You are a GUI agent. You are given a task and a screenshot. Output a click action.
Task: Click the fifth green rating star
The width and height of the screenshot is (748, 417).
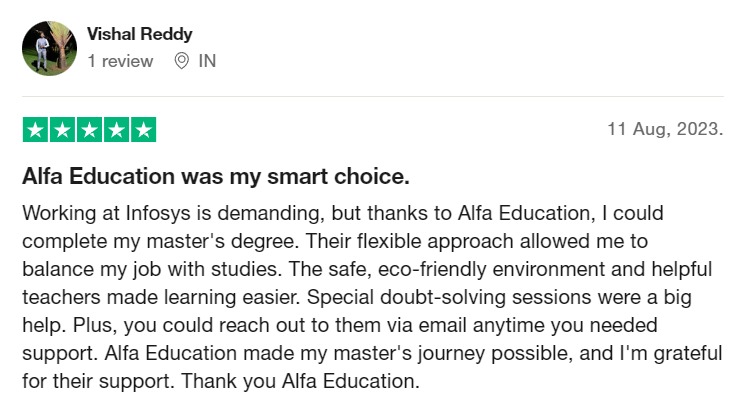(x=143, y=130)
